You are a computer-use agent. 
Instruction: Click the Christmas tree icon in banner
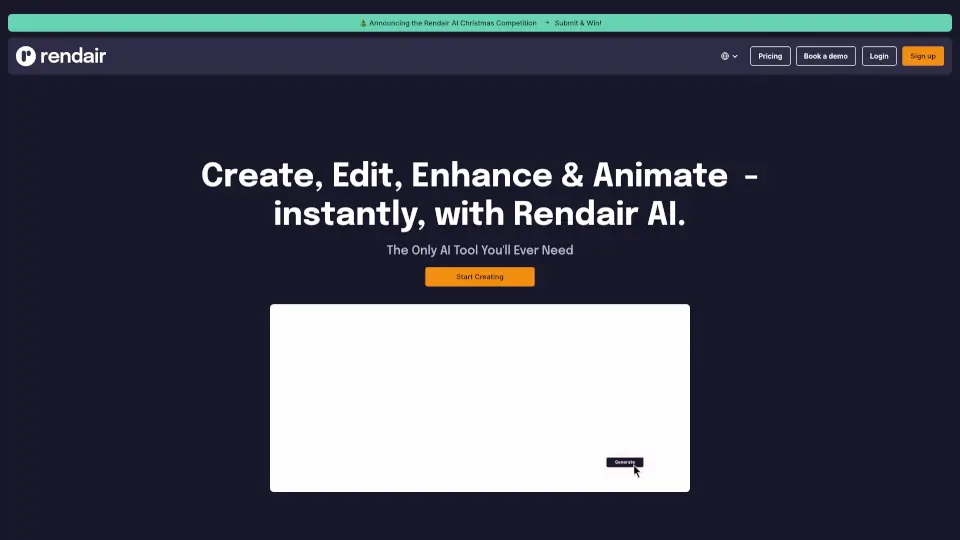click(x=363, y=23)
